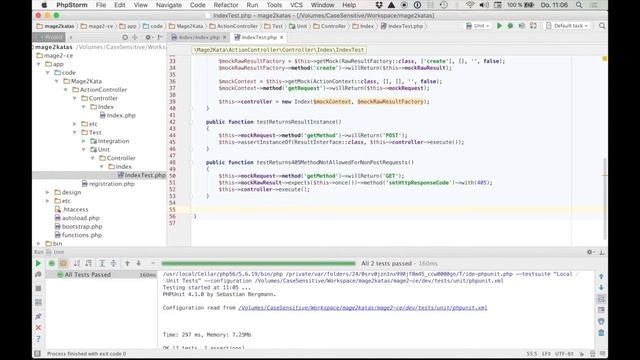Toggle show passed tests green circle

51,263
